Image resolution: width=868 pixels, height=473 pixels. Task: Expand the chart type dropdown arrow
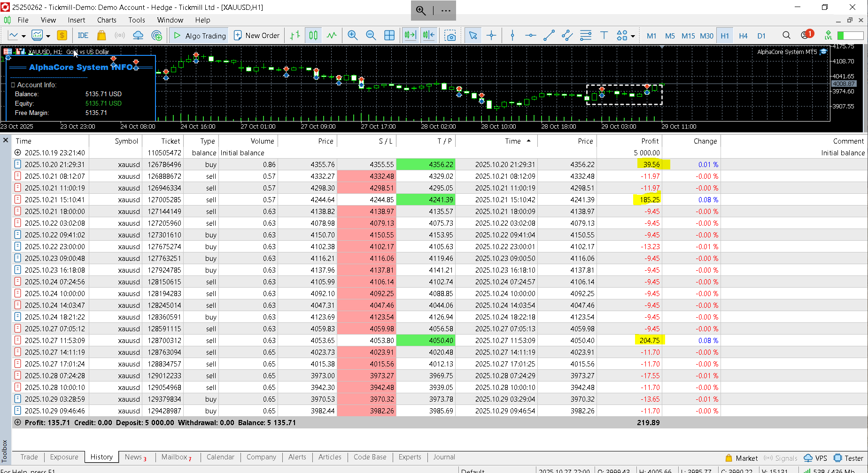(x=23, y=36)
